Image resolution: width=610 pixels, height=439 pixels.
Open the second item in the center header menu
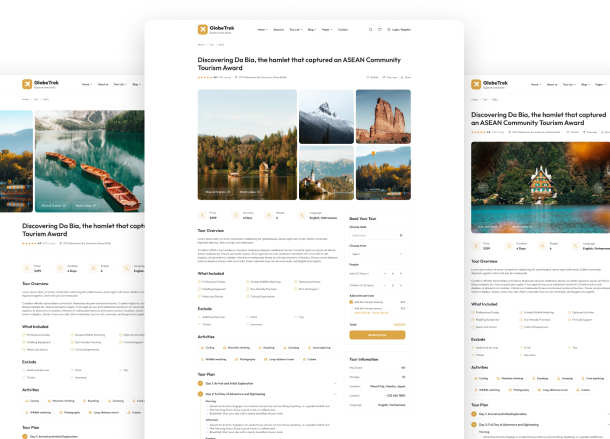279,30
